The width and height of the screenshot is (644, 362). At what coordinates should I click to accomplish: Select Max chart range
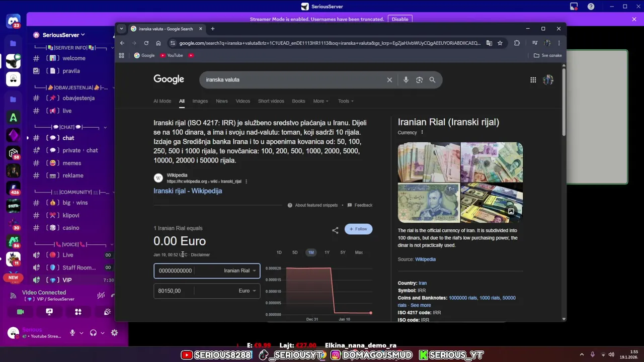[359, 252]
